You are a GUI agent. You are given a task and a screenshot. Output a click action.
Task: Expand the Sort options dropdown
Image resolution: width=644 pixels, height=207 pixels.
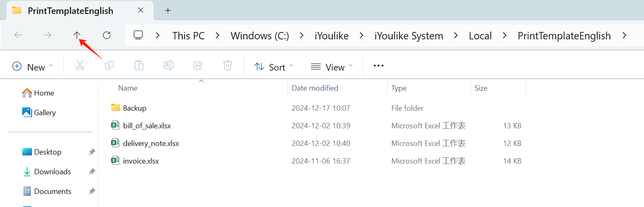(x=274, y=67)
